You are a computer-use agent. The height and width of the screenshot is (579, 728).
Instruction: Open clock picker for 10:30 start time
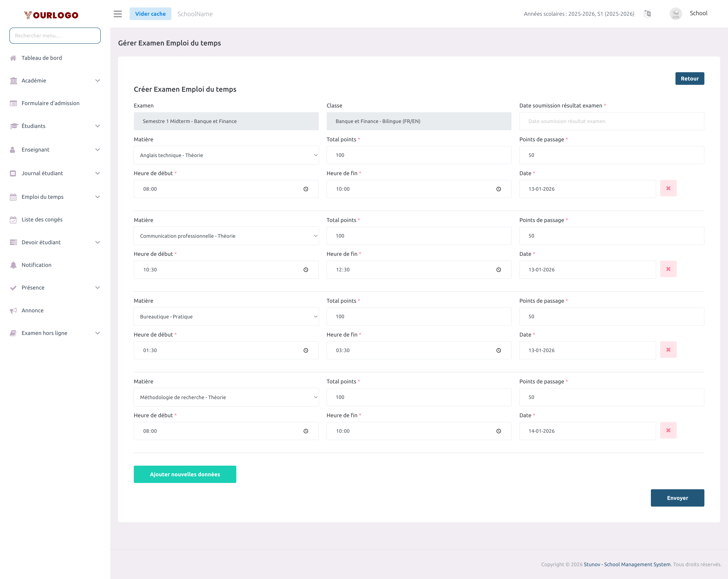306,270
